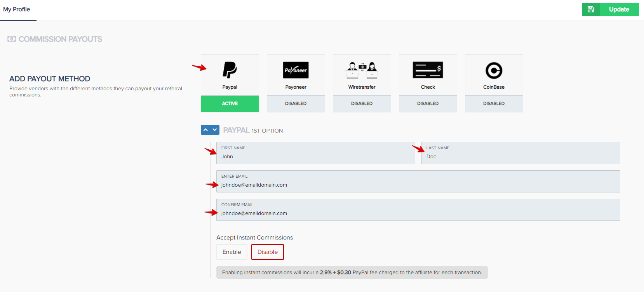Select Disable for instant commissions
Image resolution: width=644 pixels, height=292 pixels.
click(267, 252)
